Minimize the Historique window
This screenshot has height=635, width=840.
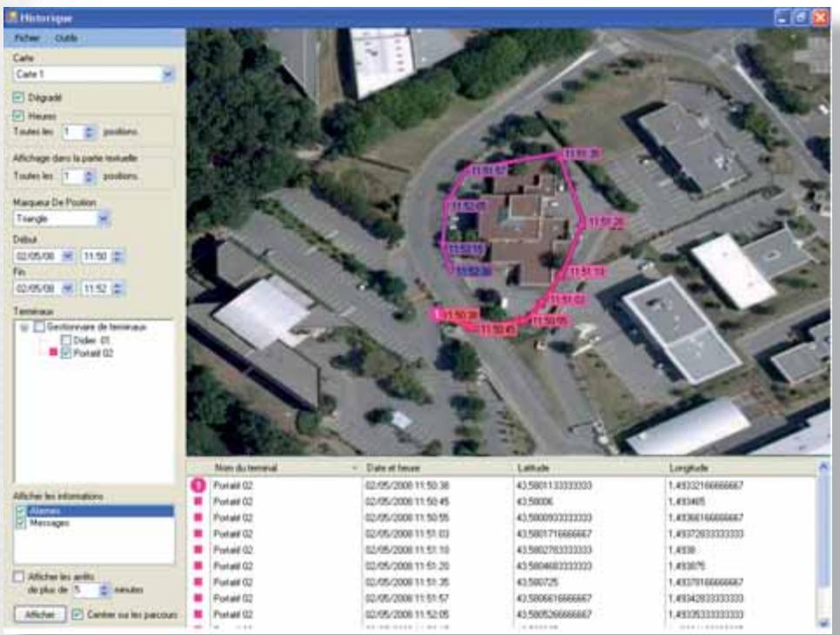click(783, 17)
